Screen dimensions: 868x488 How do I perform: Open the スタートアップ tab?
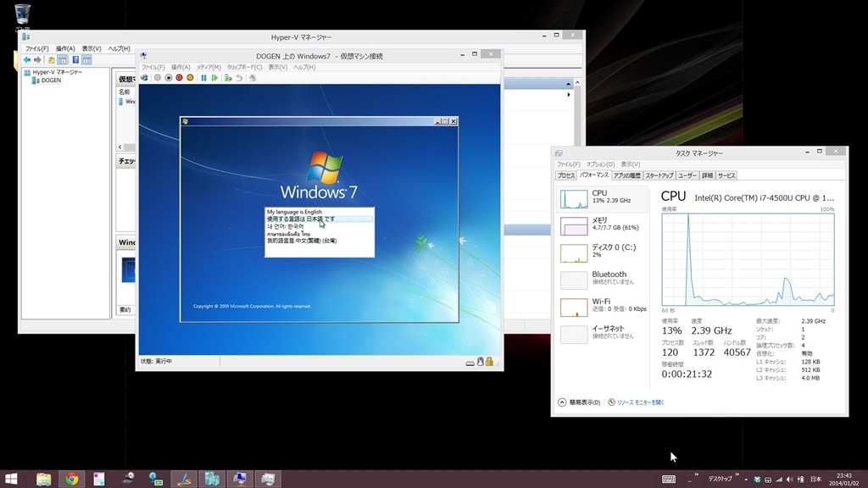coord(659,175)
